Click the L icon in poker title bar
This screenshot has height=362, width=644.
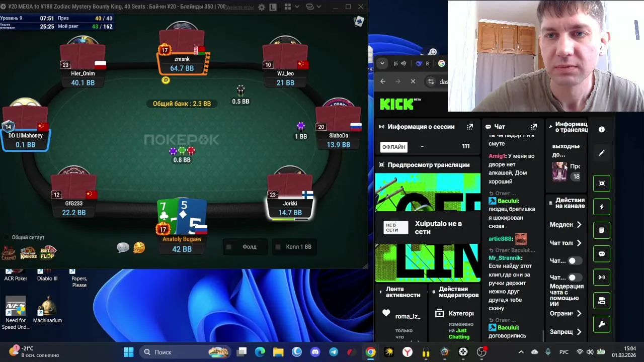[x=273, y=7]
